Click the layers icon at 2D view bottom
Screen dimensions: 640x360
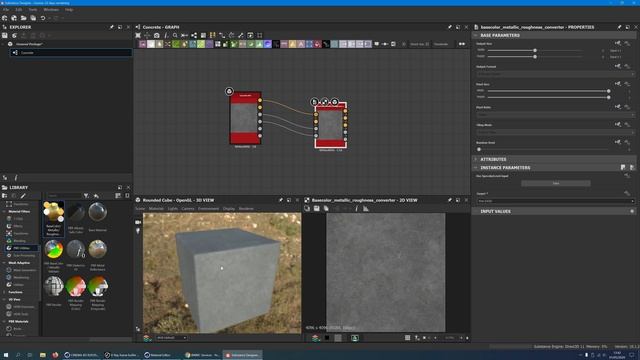click(315, 338)
